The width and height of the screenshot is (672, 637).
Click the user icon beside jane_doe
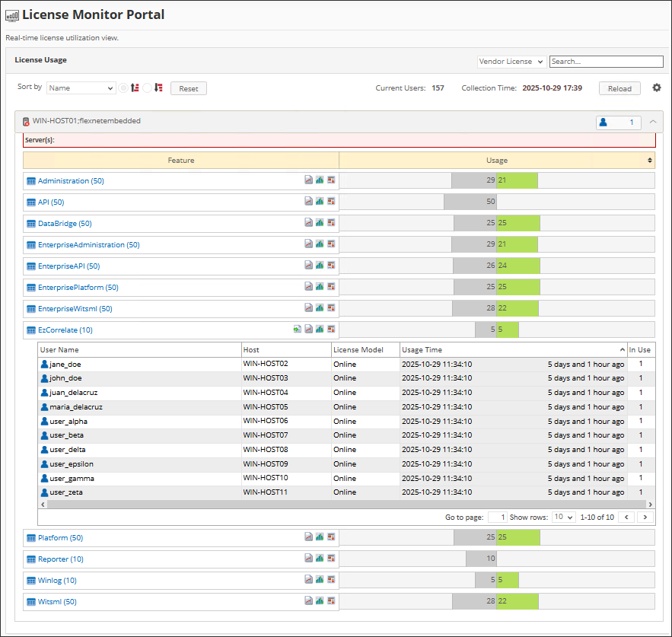(x=44, y=364)
